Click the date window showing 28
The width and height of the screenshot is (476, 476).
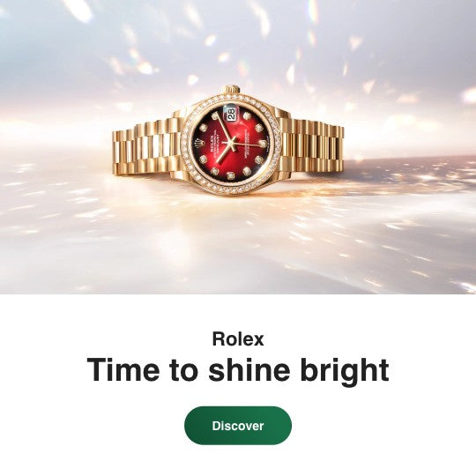click(231, 114)
